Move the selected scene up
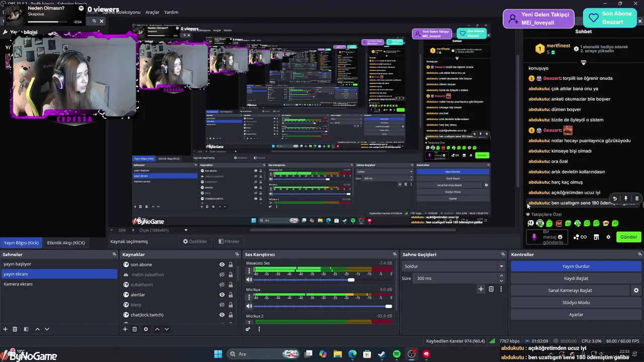The width and height of the screenshot is (644, 362). (x=37, y=329)
